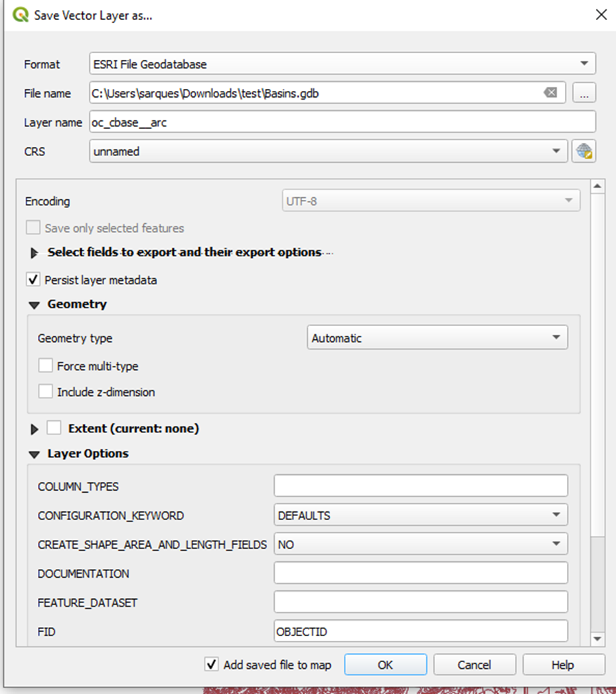This screenshot has height=694, width=616.
Task: Open the CREATE_SHAPE_AREA_AND_LENGTH_FIELDS dropdown
Action: click(x=420, y=544)
